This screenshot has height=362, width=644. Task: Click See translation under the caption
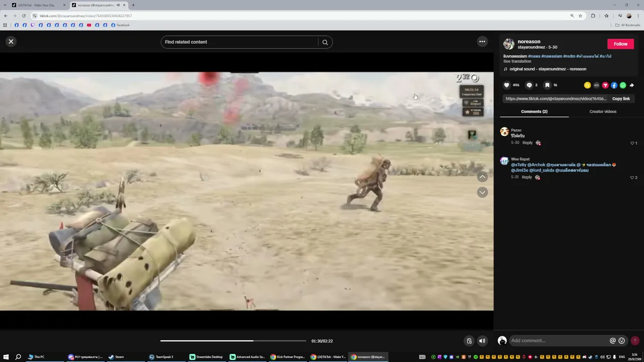coord(517,61)
